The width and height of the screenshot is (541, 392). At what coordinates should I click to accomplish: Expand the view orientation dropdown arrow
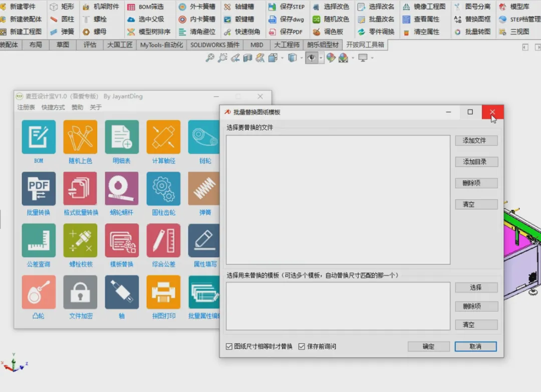pyautogui.click(x=282, y=58)
